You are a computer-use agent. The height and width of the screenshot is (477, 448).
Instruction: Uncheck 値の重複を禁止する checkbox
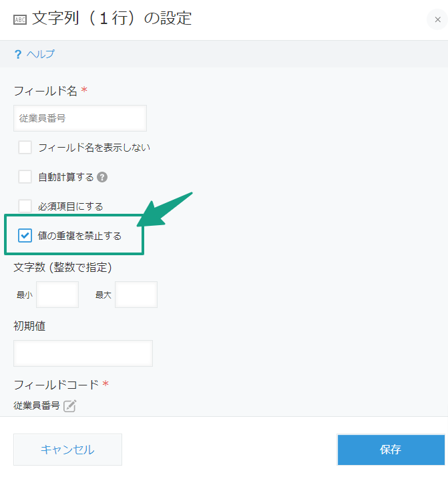25,235
